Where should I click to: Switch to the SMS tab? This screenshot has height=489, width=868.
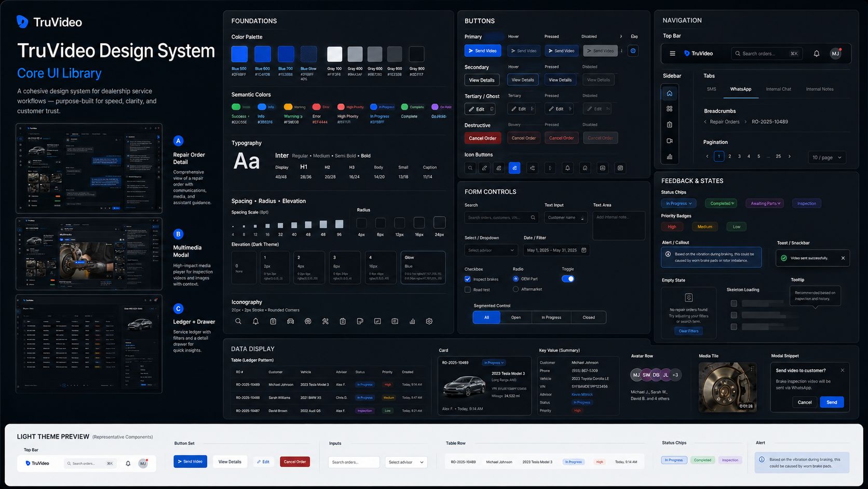tap(711, 89)
